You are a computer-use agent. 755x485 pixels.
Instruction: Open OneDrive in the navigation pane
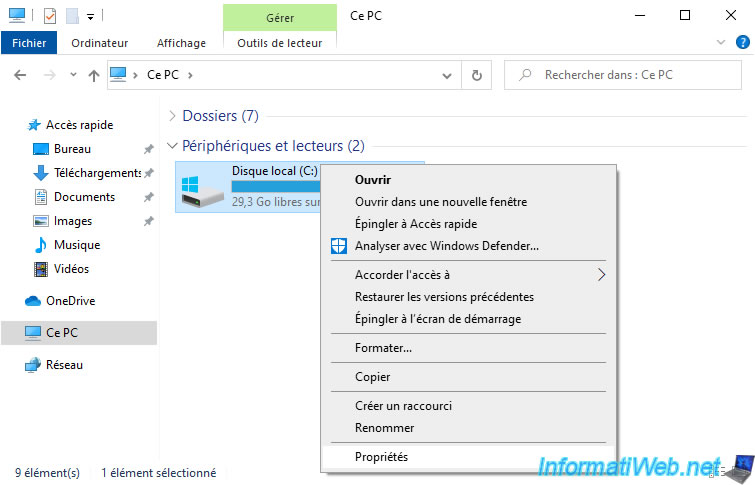coord(70,301)
